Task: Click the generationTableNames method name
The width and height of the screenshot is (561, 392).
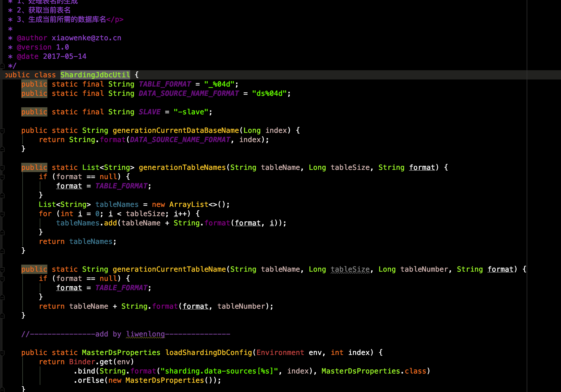Action: 182,167
